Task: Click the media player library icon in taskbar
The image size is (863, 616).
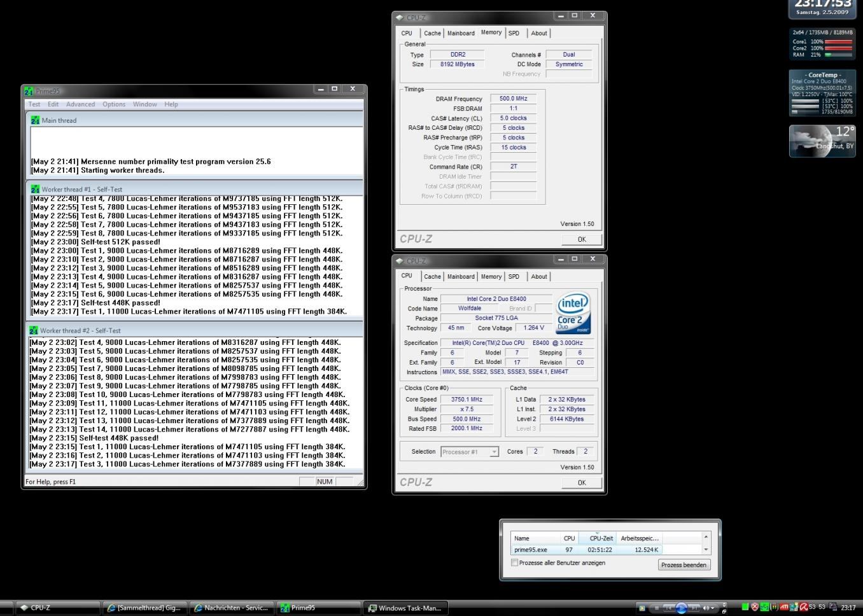Action: tap(642, 608)
